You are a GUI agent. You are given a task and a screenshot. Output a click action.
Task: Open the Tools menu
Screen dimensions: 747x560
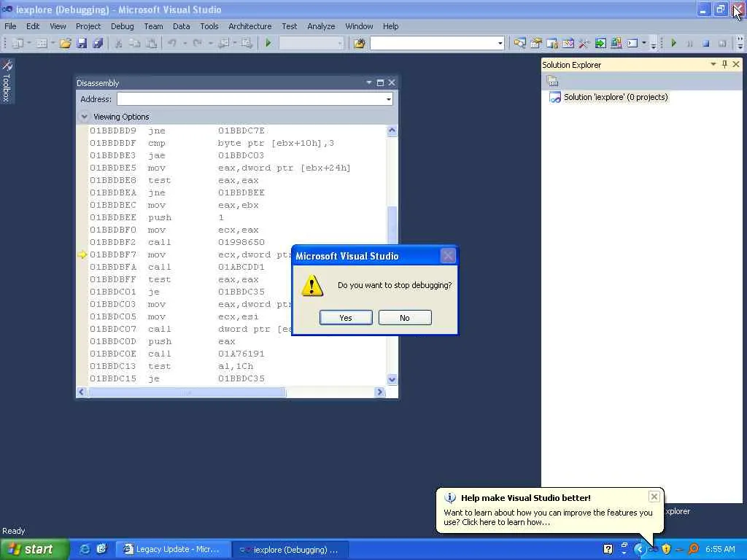[x=209, y=26]
